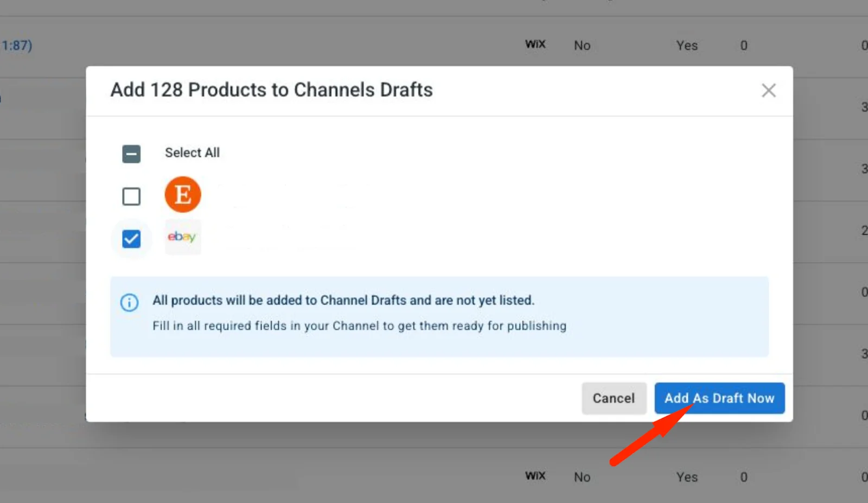
Task: Click the blue information banner
Action: [439, 317]
